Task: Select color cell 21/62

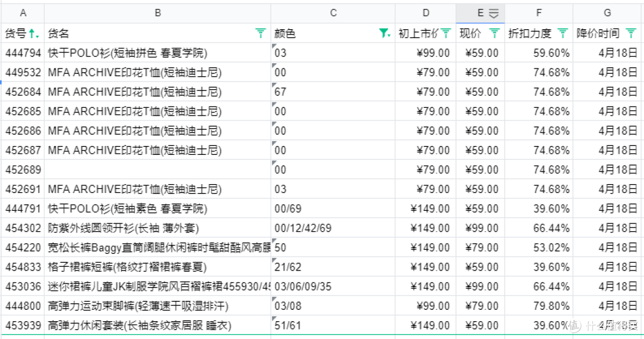Action: (x=333, y=268)
